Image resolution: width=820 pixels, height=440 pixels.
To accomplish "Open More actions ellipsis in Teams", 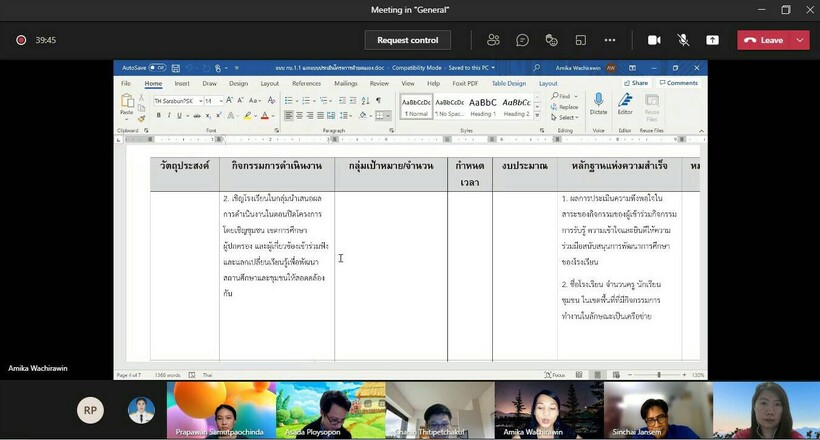I will 609,40.
